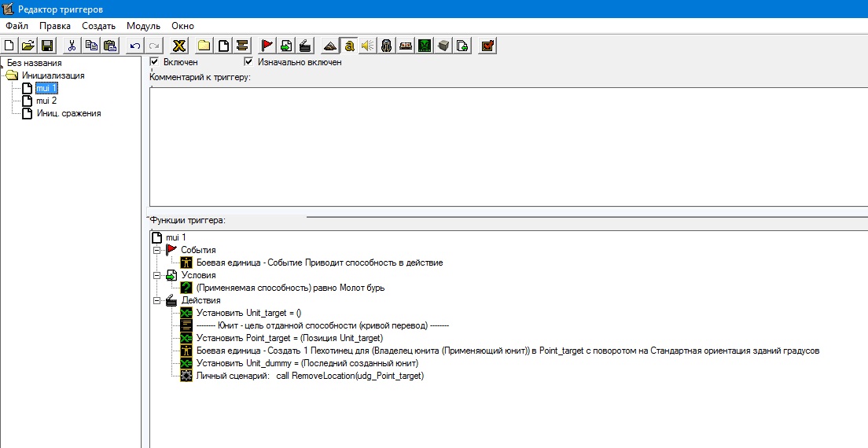Select the 'События' heading
868x448 pixels.
coord(198,250)
